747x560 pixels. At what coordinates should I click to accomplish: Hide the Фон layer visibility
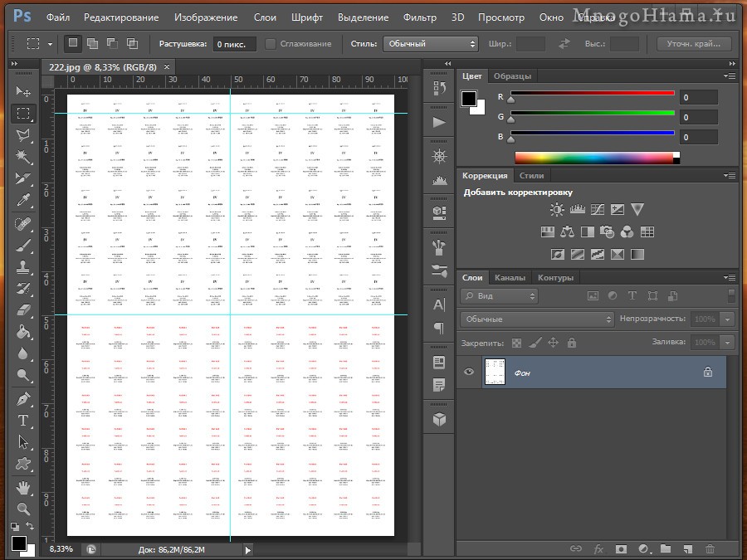pos(469,373)
